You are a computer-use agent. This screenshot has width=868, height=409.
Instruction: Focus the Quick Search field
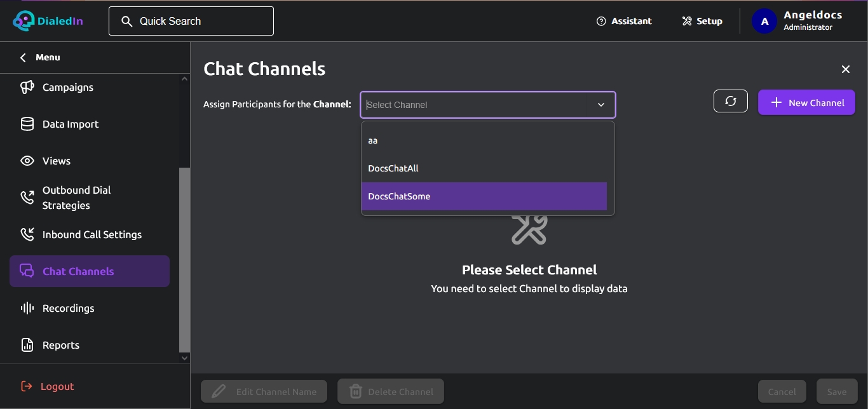tap(191, 21)
